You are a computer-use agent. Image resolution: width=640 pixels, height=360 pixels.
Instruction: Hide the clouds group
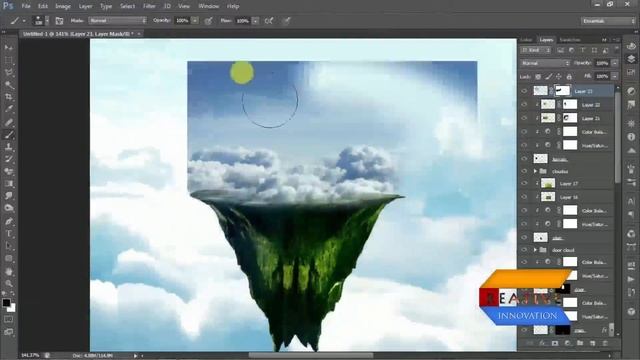(524, 171)
